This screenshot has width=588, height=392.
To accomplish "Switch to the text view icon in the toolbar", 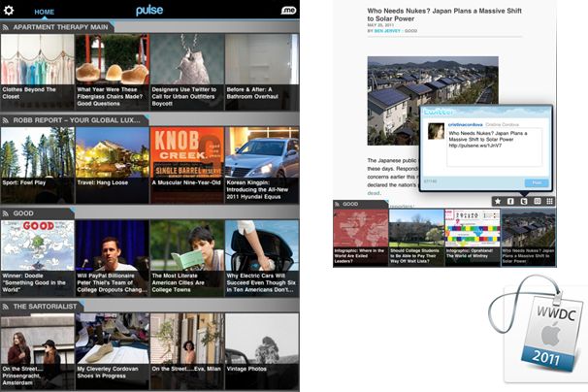I will 537,202.
